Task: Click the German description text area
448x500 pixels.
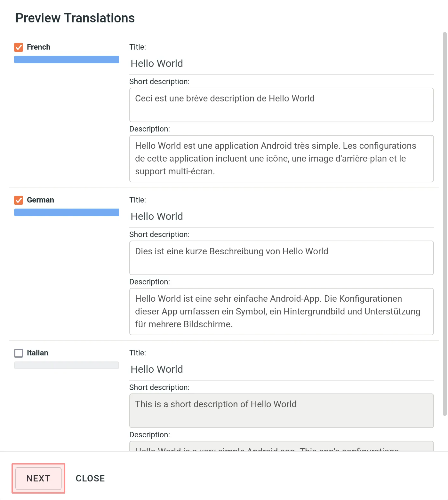Action: click(x=281, y=312)
